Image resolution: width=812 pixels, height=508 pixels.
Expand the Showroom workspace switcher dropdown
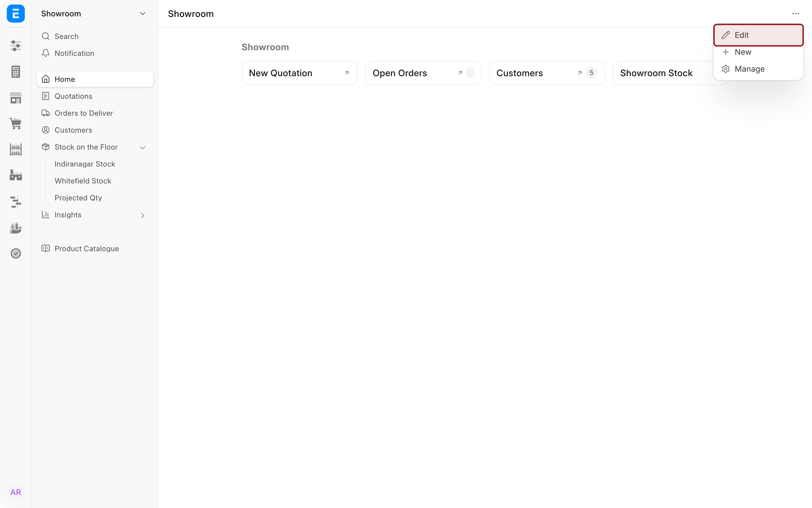(x=95, y=14)
